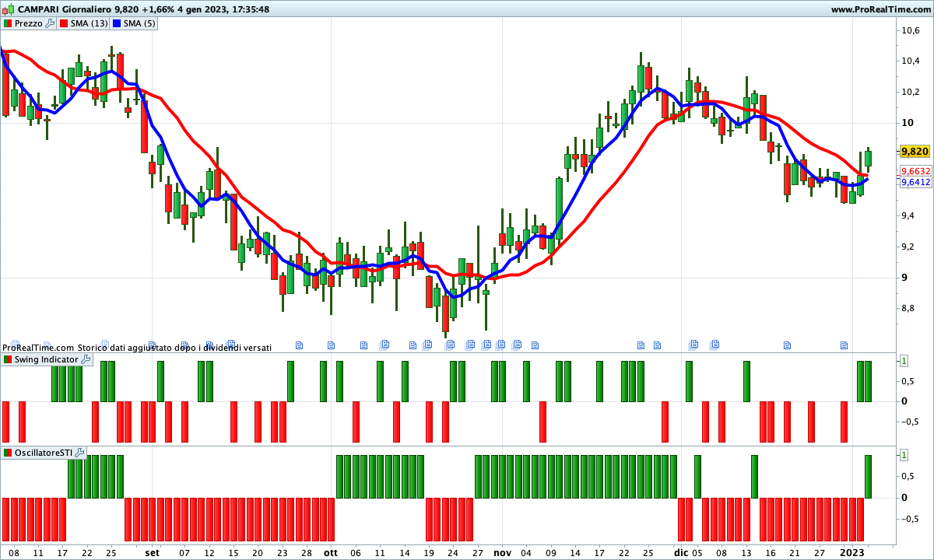Click the small '1' badge in Swing Indicator panel
This screenshot has width=934, height=560.
point(904,360)
